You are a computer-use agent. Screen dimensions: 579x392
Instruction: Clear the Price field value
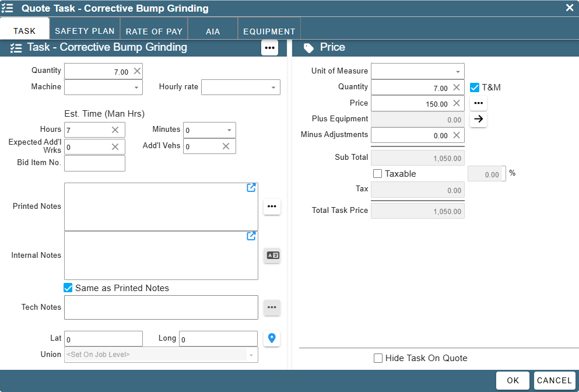coord(457,103)
